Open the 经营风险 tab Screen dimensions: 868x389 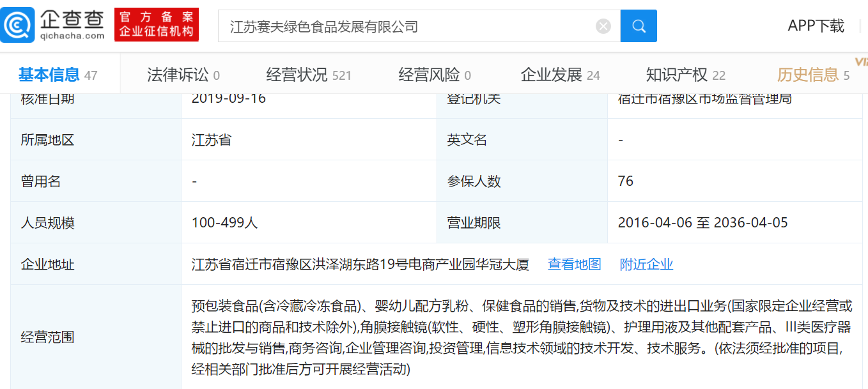[x=435, y=75]
